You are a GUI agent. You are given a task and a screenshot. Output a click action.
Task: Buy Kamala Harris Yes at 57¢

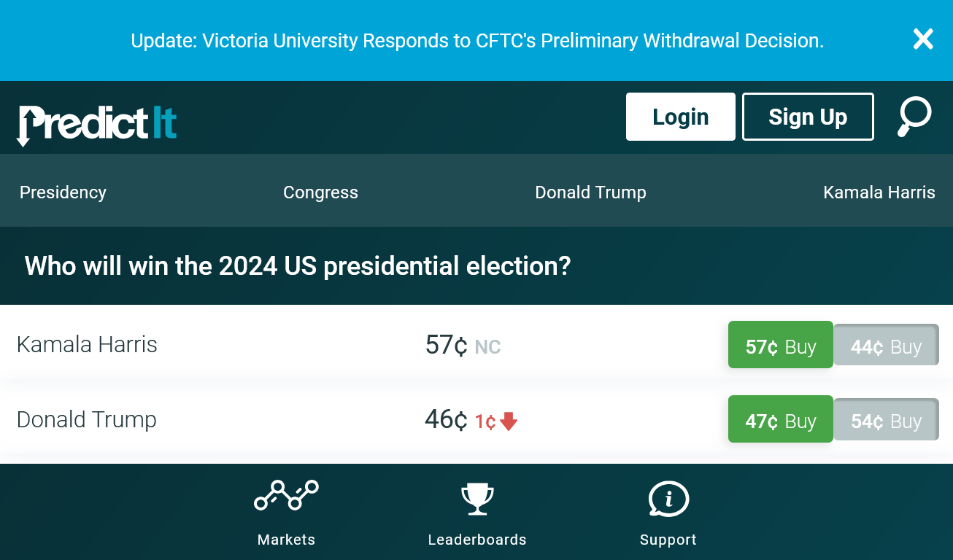coord(780,345)
